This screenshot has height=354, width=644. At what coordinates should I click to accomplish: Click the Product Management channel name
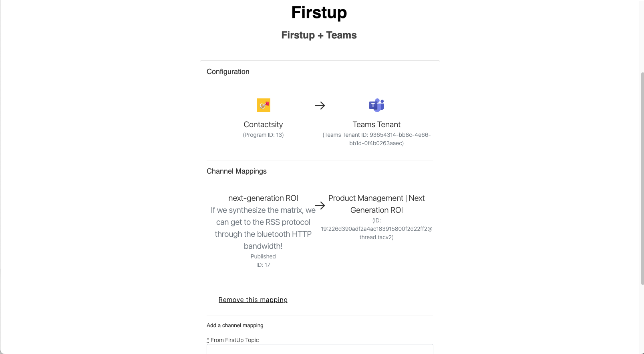376,204
